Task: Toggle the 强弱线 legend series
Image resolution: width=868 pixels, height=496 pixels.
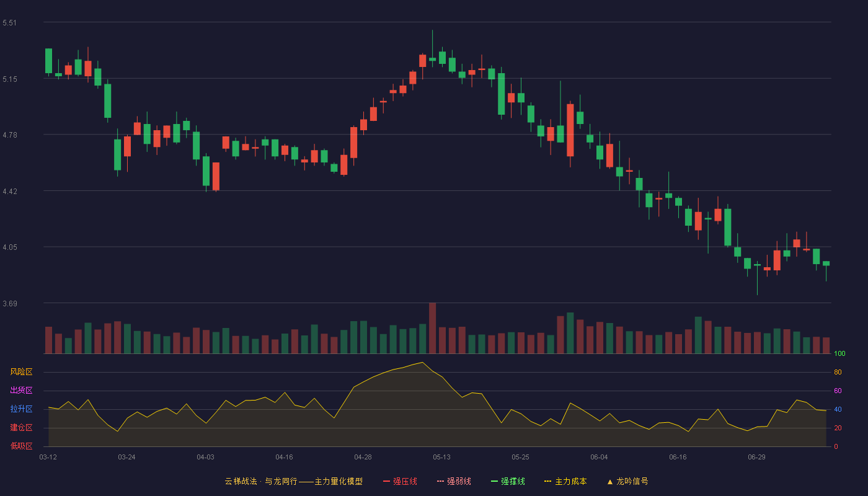Action: pyautogui.click(x=454, y=481)
